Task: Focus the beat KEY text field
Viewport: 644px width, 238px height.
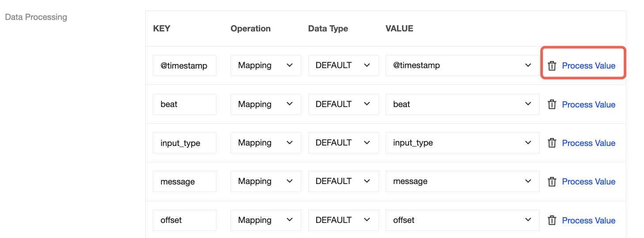Action: [184, 104]
